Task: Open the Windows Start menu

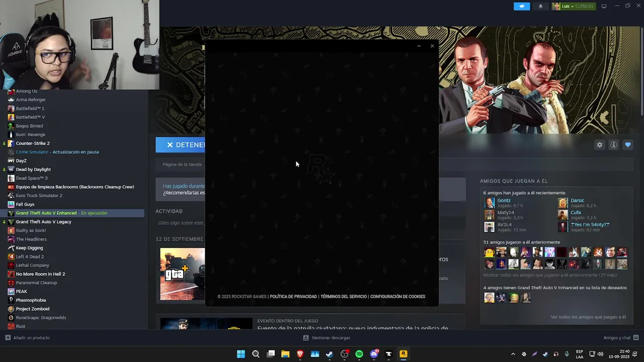Action: 241,354
